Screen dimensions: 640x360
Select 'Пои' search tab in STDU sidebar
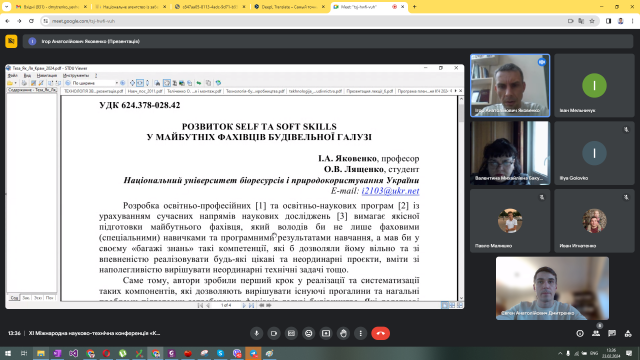tap(50, 298)
